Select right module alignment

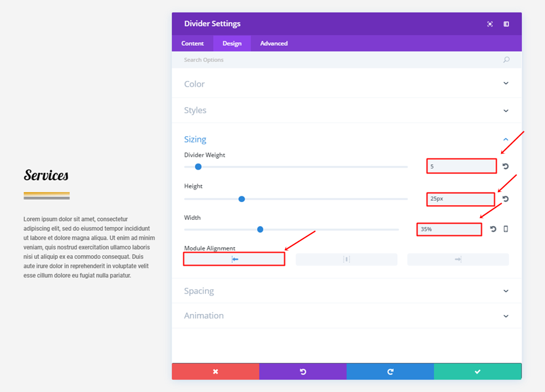coord(458,259)
